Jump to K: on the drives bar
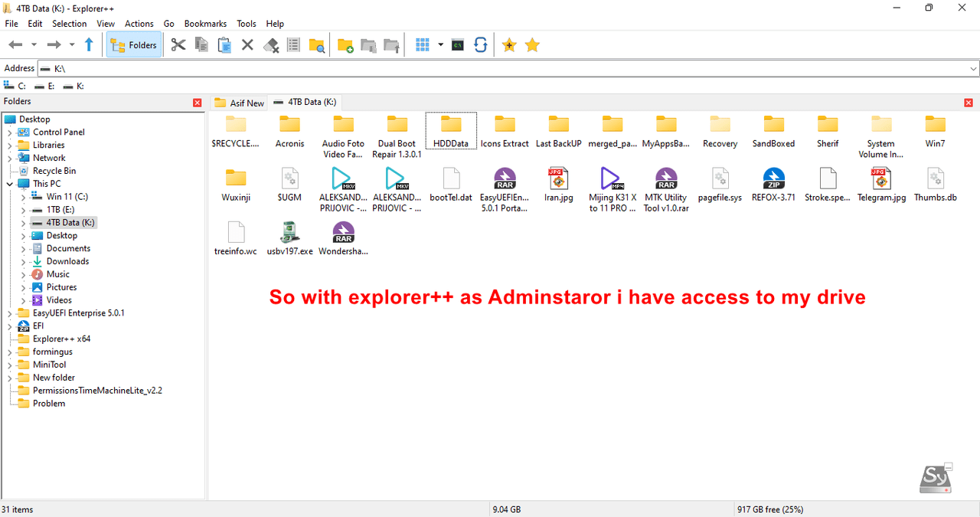980x517 pixels. (73, 86)
